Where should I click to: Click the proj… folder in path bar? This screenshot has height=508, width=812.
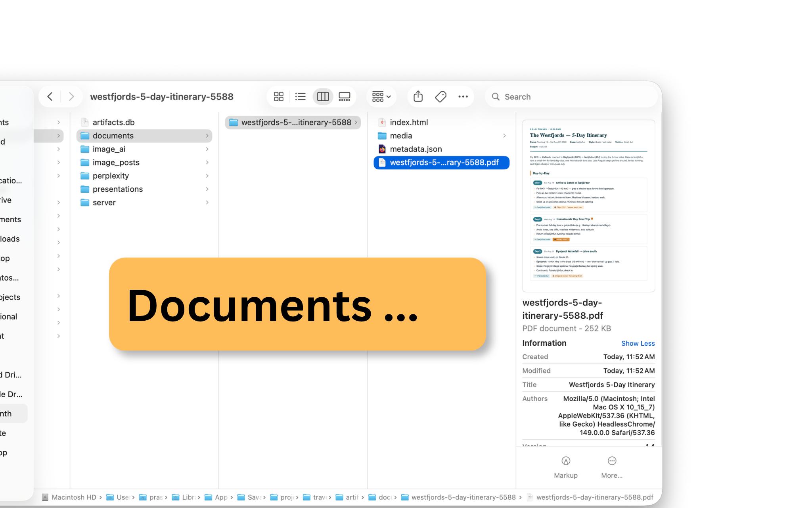click(x=282, y=497)
